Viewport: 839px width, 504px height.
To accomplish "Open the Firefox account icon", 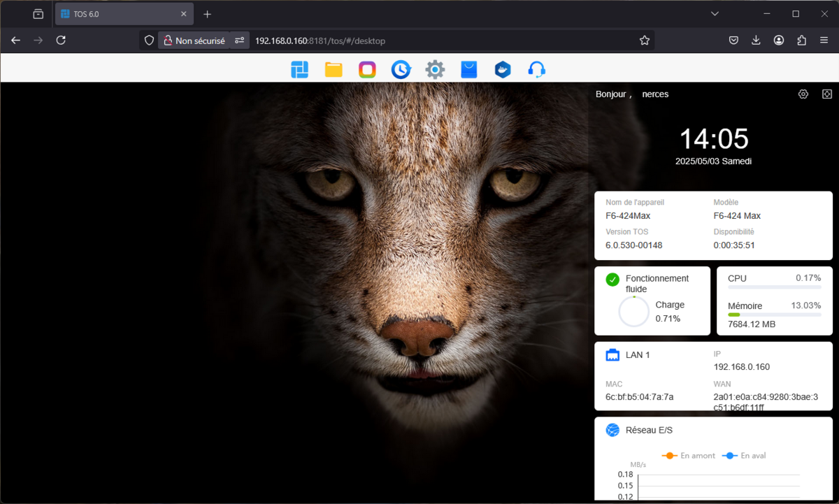I will 779,41.
